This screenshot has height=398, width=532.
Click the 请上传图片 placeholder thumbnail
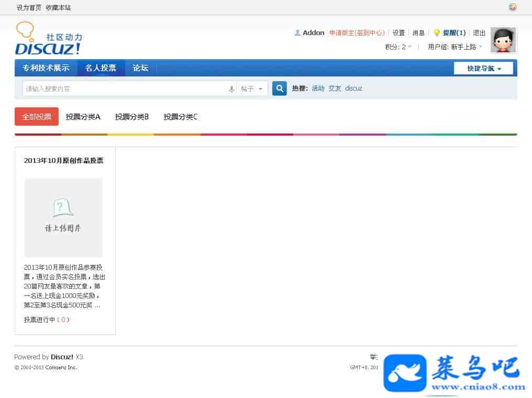(63, 217)
